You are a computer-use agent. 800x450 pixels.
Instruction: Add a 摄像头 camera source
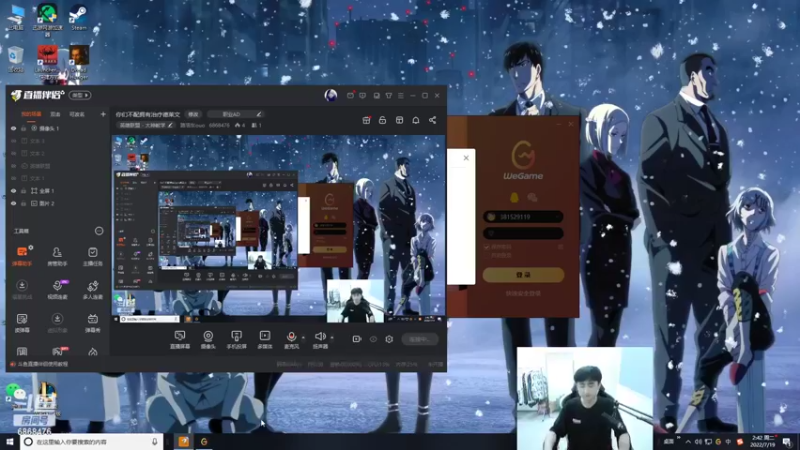[x=208, y=339]
